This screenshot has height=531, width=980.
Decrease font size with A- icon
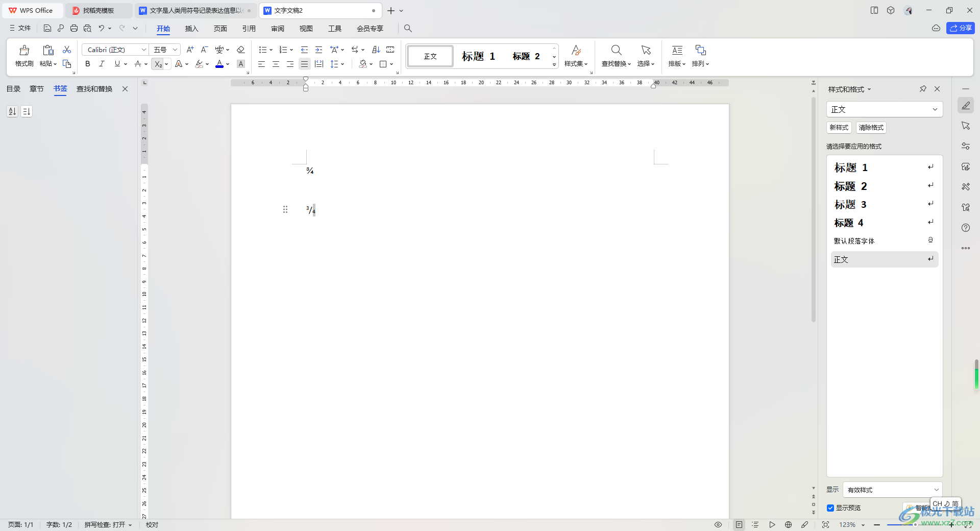pyautogui.click(x=204, y=50)
